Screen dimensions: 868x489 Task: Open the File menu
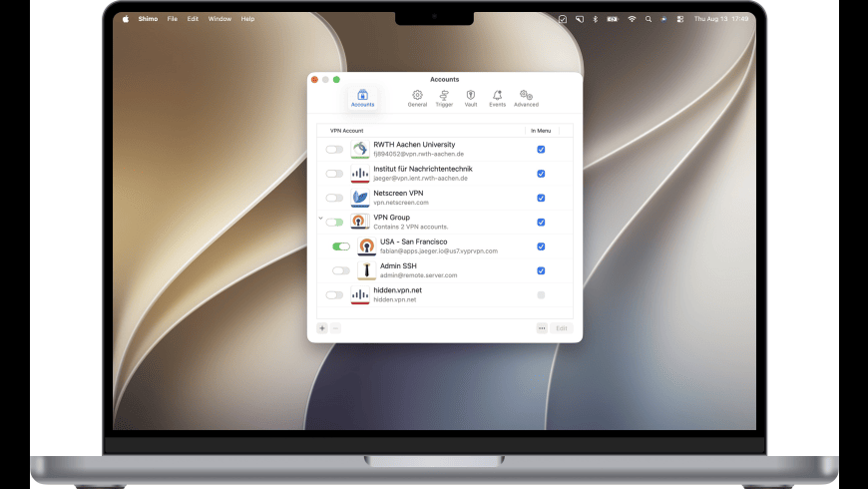(173, 19)
